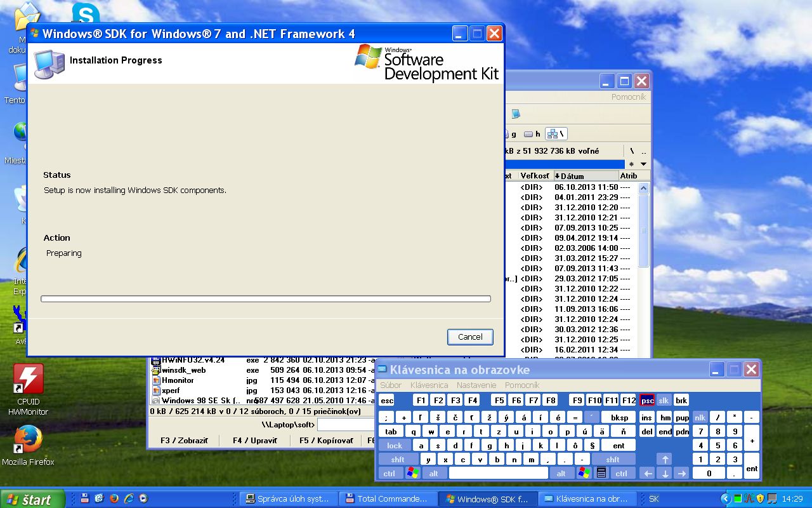
Task: Click the asterisk favorites button in Total Commander
Action: click(631, 164)
